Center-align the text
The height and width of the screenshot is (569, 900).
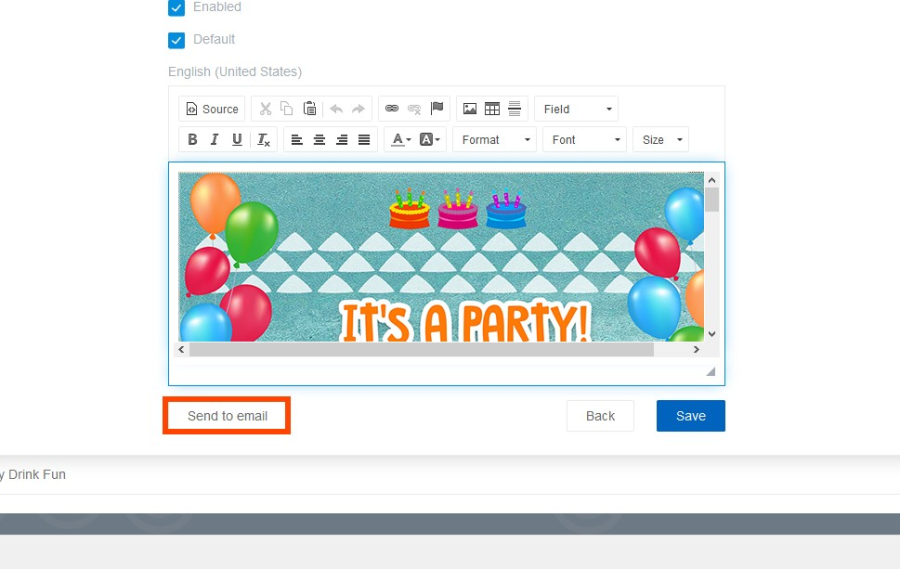[x=319, y=140]
